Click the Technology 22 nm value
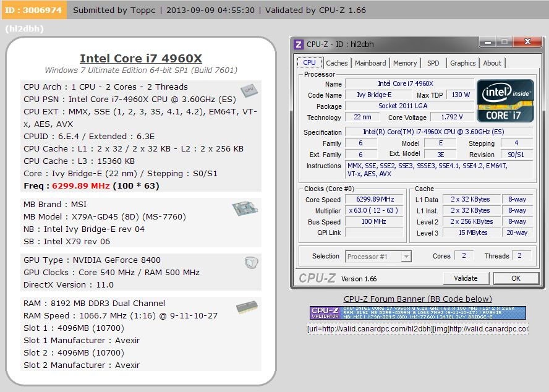Image resolution: width=549 pixels, height=392 pixels. coord(362,117)
